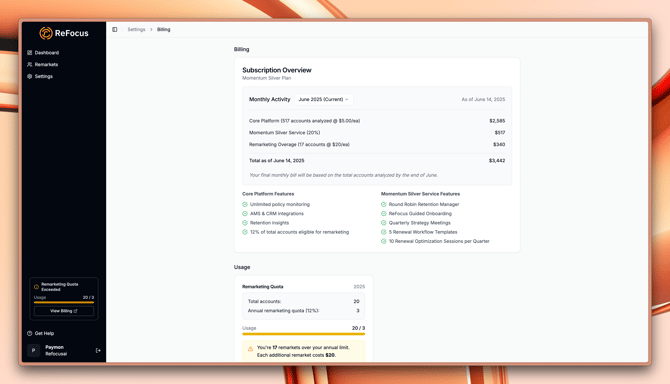This screenshot has height=384, width=670.
Task: Click check icon beside AMS & CRM integrations
Action: tap(245, 214)
